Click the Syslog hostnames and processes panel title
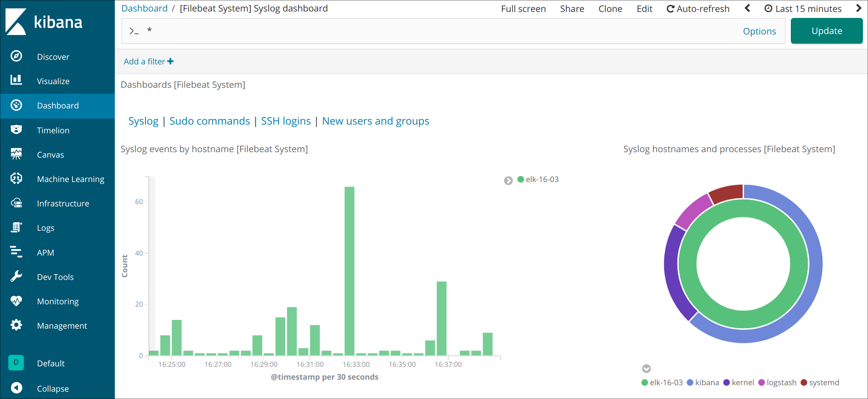Image resolution: width=868 pixels, height=399 pixels. [x=729, y=149]
